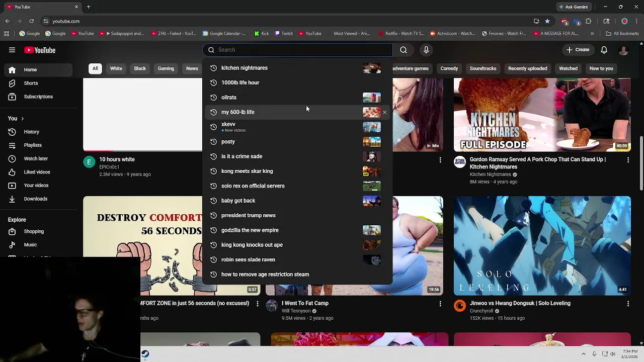The width and height of the screenshot is (644, 362).
Task: Choose suggestion prresident trump news
Action: pos(297,215)
